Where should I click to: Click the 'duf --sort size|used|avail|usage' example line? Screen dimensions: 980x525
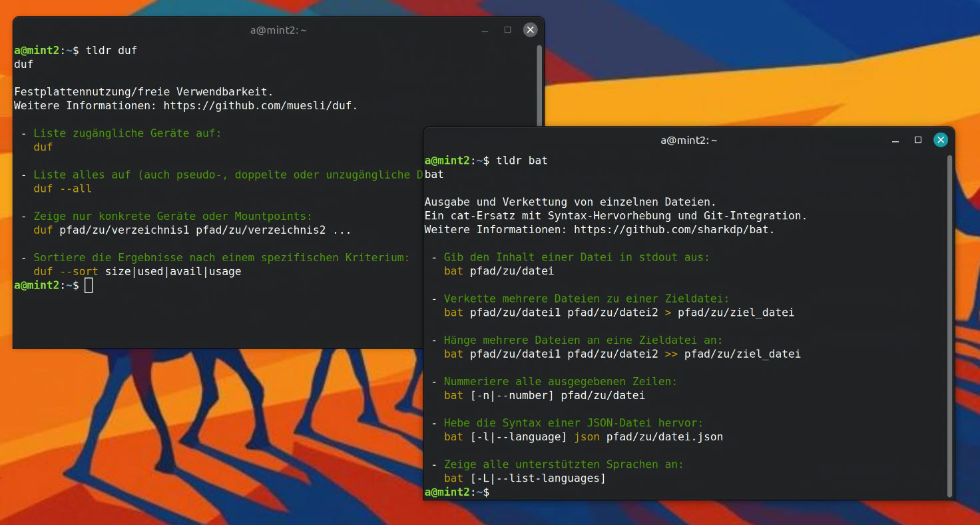point(137,272)
